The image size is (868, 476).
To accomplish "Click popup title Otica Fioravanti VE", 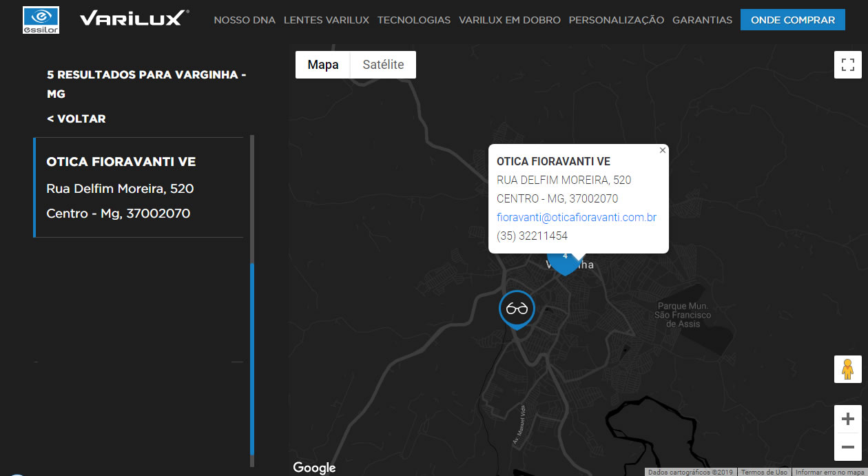I will 553,161.
